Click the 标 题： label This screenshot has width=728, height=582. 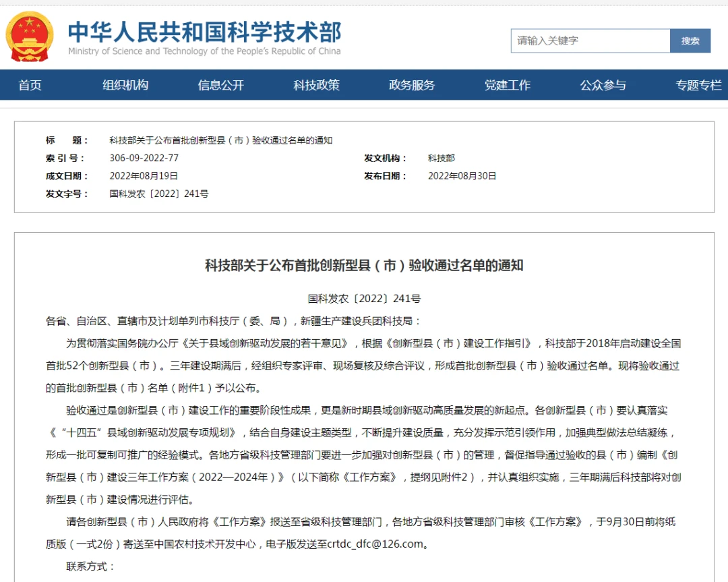coord(67,140)
